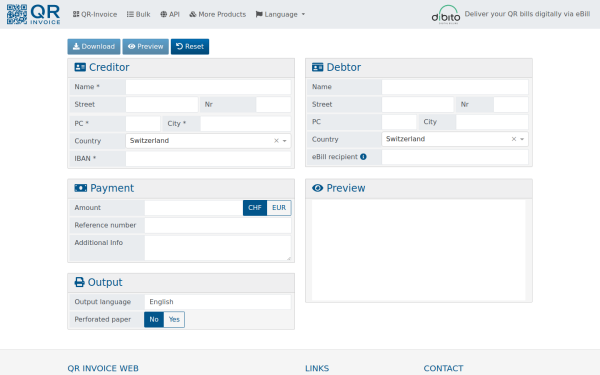Clear the Debtor country selection with the x

click(514, 139)
